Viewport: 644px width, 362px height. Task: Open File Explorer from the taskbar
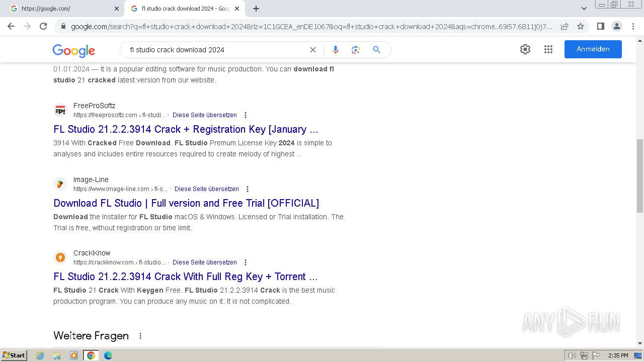57,355
